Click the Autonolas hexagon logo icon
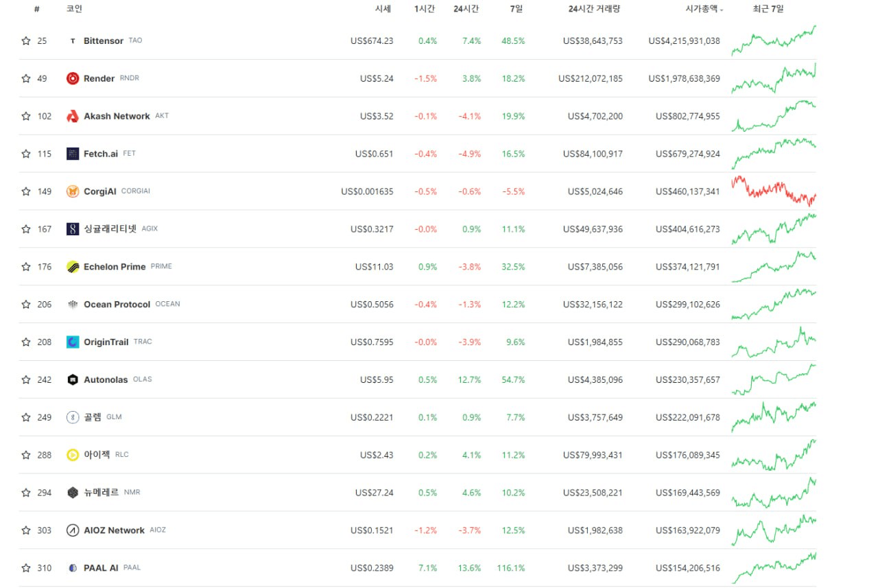This screenshot has width=878, height=588. pos(73,380)
